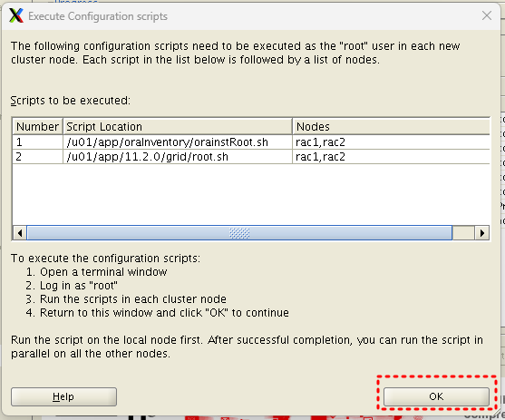Click the horizontal scrollbar thumb of script table
The width and height of the screenshot is (505, 420).
click(x=239, y=233)
